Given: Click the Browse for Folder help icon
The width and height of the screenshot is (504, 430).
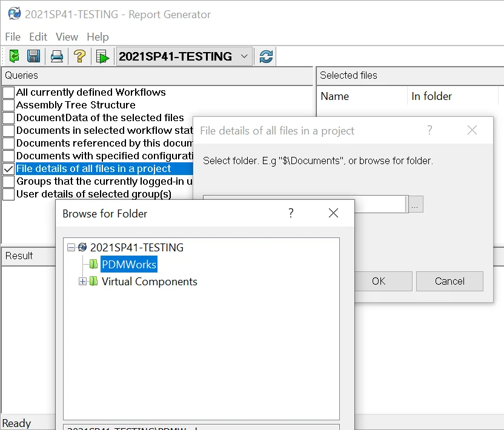Looking at the screenshot, I should 291,213.
